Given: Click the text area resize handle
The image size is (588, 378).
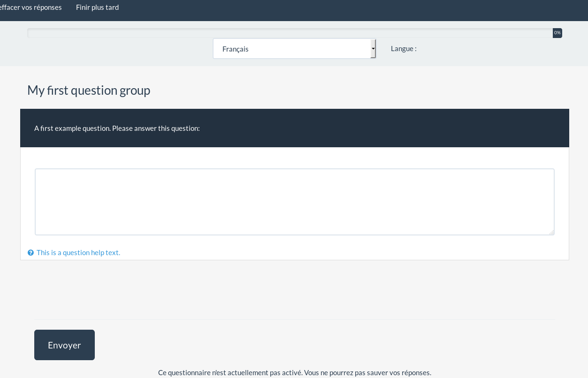Looking at the screenshot, I should click(x=551, y=232).
